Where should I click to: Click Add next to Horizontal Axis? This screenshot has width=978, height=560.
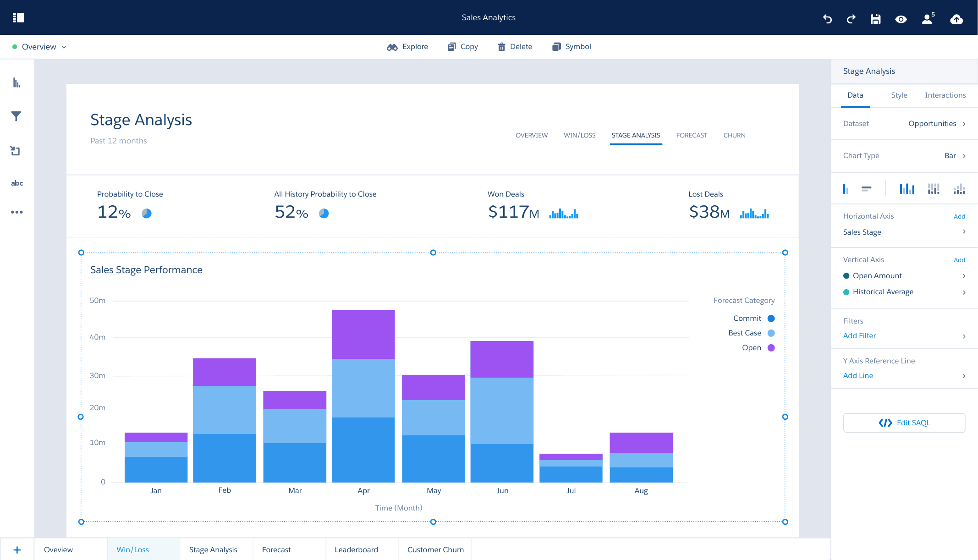click(959, 216)
